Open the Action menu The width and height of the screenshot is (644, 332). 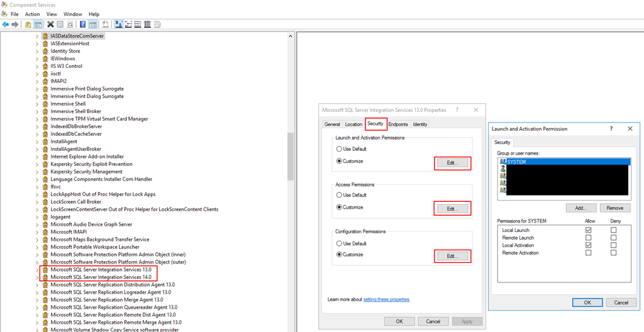tap(33, 14)
